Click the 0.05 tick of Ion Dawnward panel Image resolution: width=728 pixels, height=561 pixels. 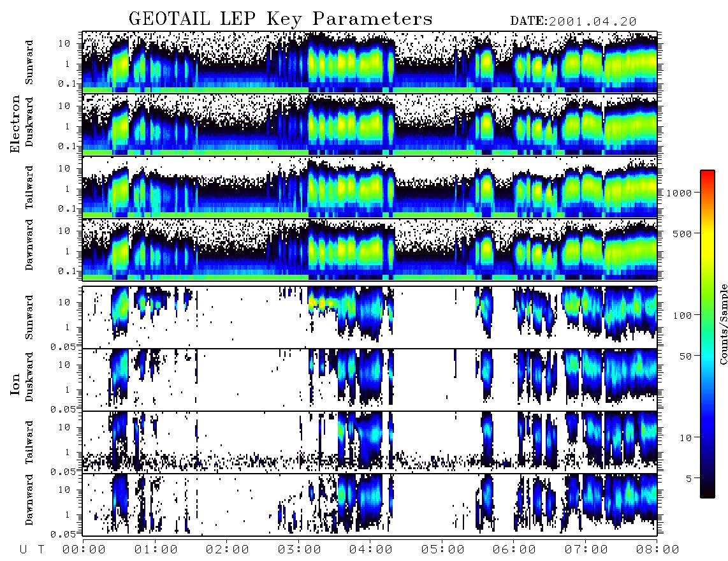pos(63,534)
